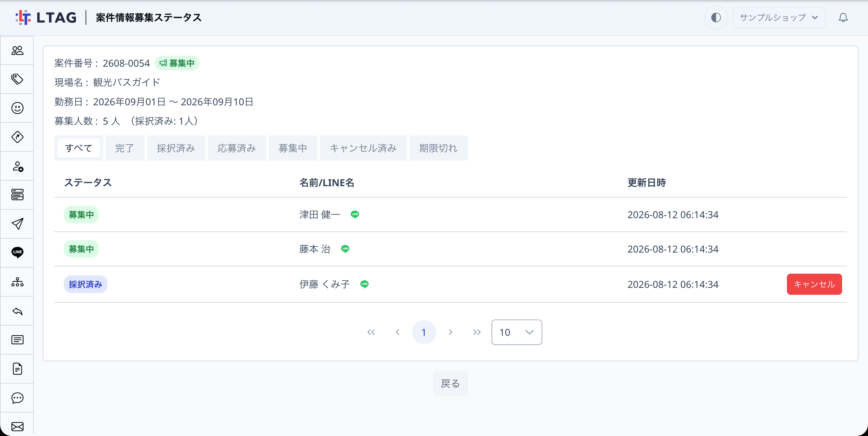868x436 pixels.
Task: Go to previous page single-left arrow
Action: [x=398, y=332]
